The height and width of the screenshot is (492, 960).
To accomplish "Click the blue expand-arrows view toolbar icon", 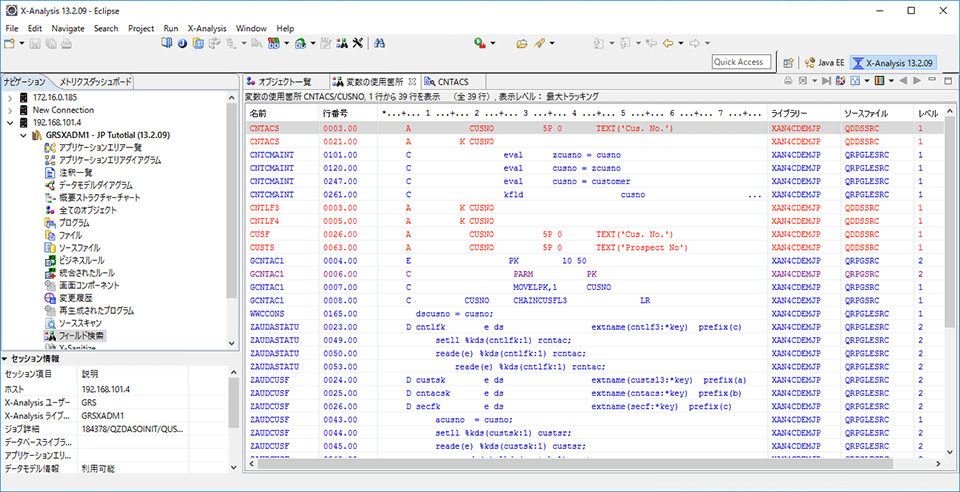I will click(855, 81).
